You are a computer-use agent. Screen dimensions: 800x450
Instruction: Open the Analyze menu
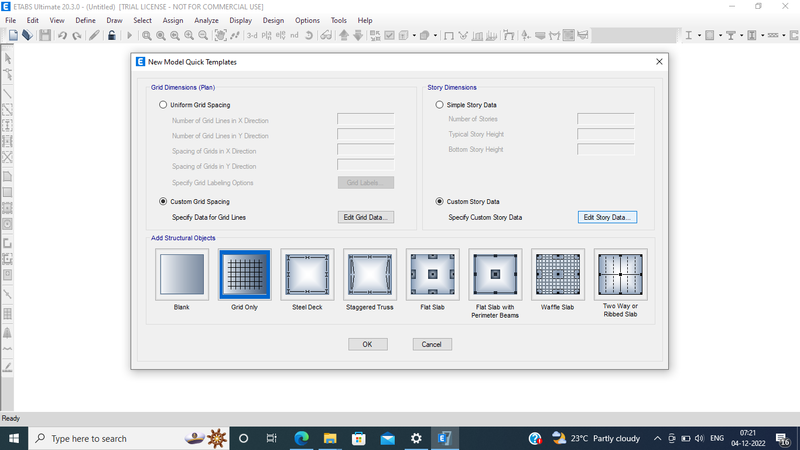206,20
